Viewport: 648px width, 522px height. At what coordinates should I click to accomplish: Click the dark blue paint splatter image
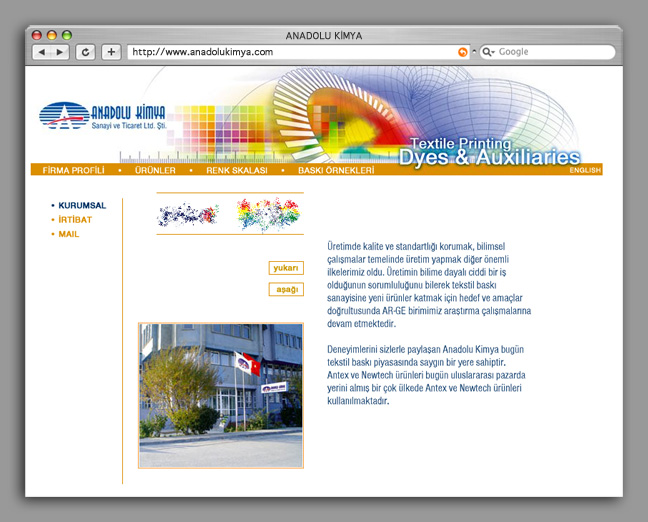188,214
